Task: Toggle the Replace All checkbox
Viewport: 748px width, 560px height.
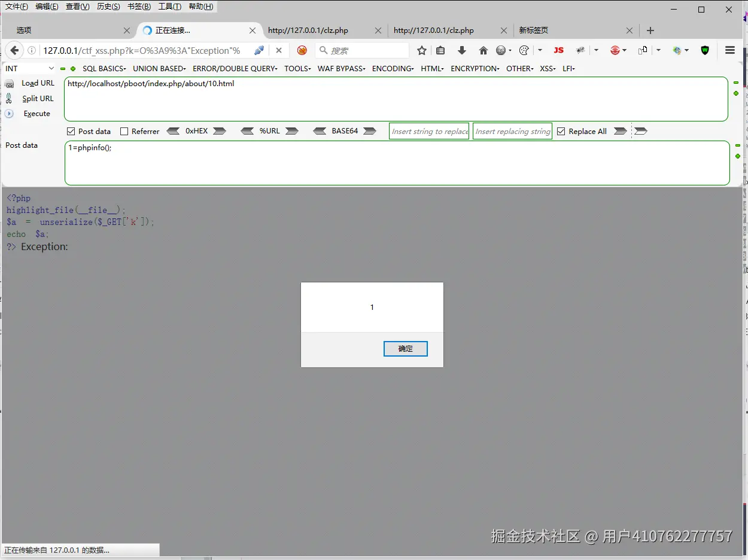Action: click(561, 131)
